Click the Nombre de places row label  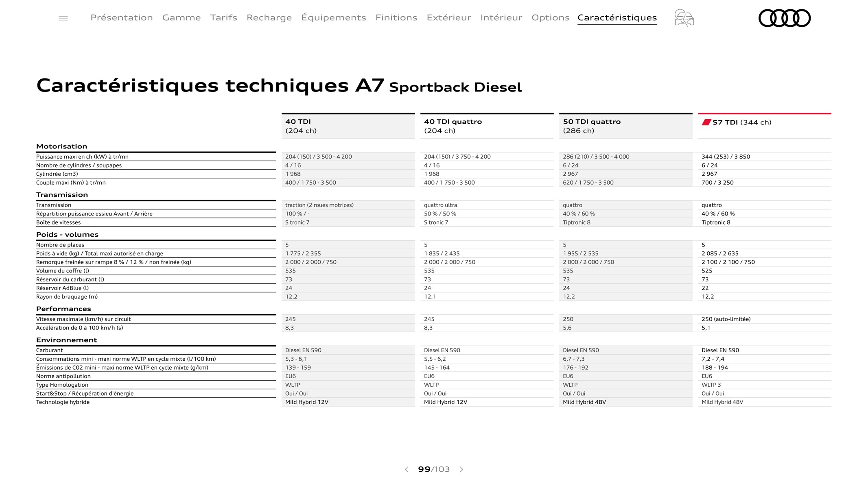pyautogui.click(x=60, y=245)
